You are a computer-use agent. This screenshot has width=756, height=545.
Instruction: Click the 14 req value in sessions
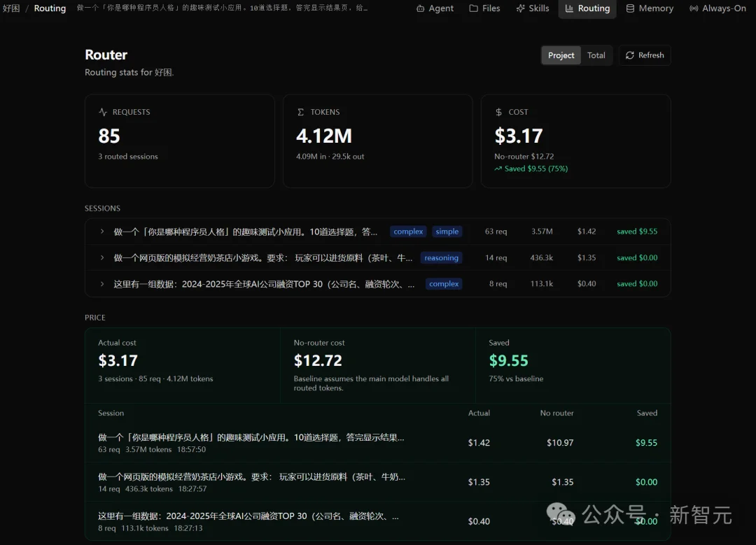pos(496,257)
